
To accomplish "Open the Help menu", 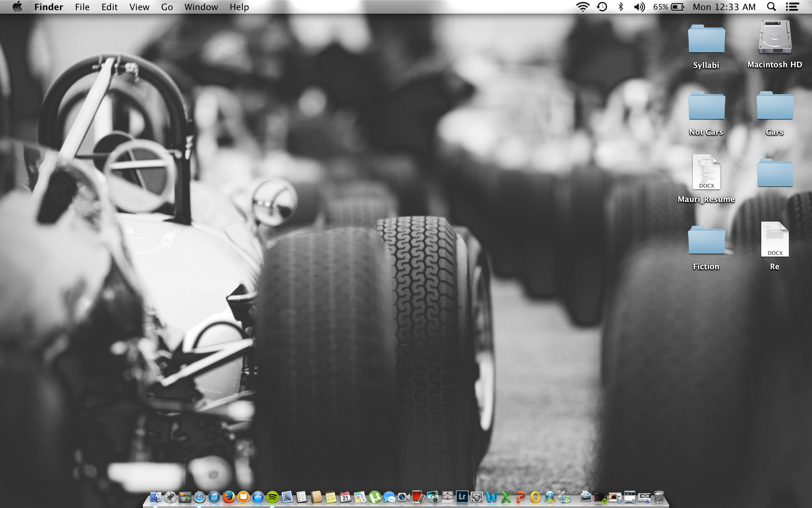I will click(239, 7).
